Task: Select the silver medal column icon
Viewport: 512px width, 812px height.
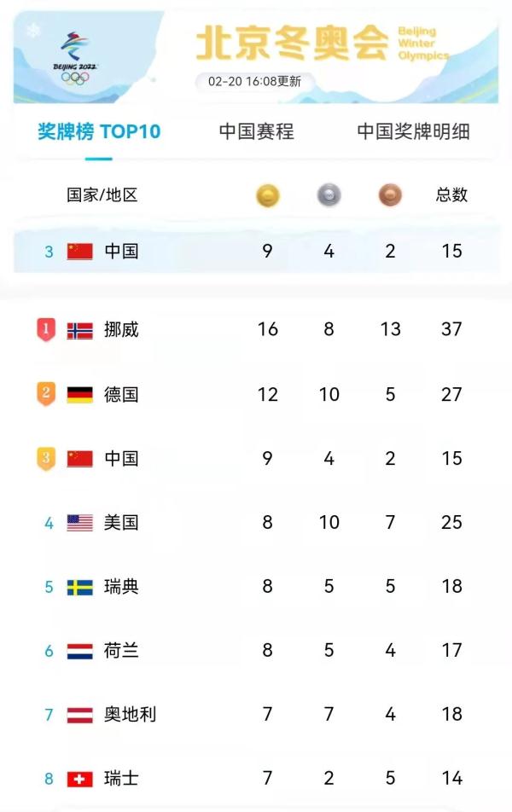Action: (328, 196)
